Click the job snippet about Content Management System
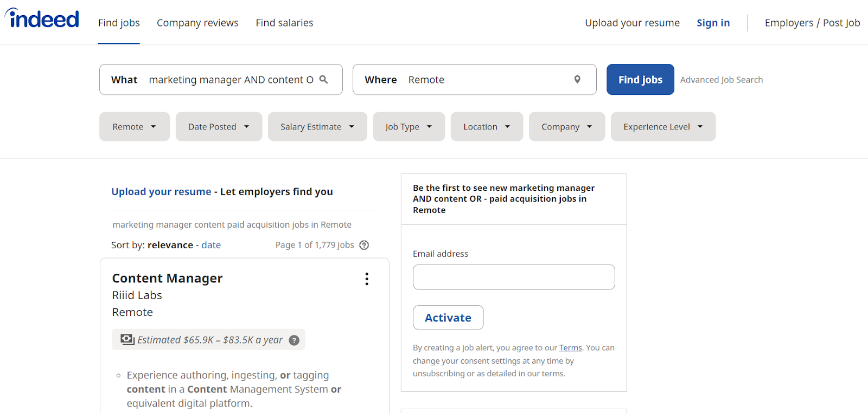Viewport: 868px width, 413px height. pyautogui.click(x=234, y=389)
